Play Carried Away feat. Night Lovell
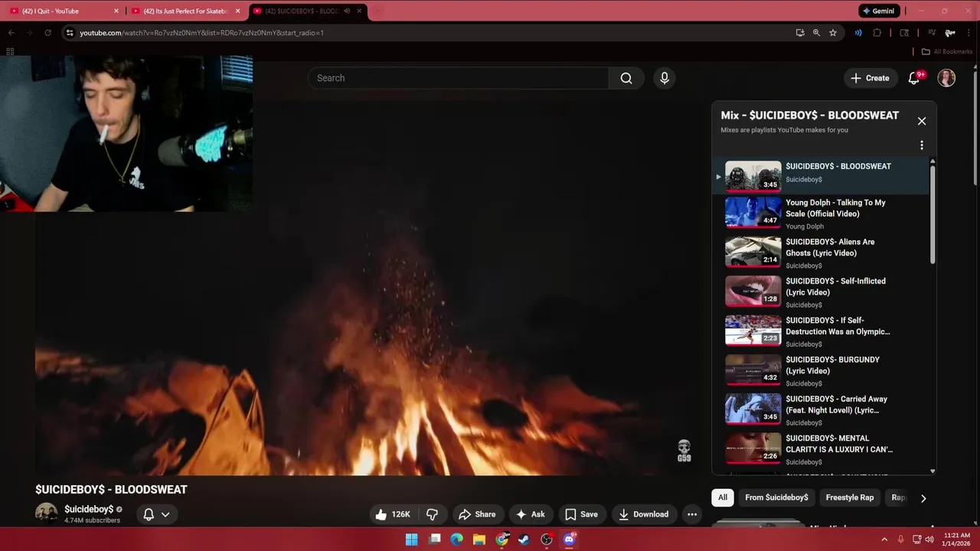 (x=819, y=409)
